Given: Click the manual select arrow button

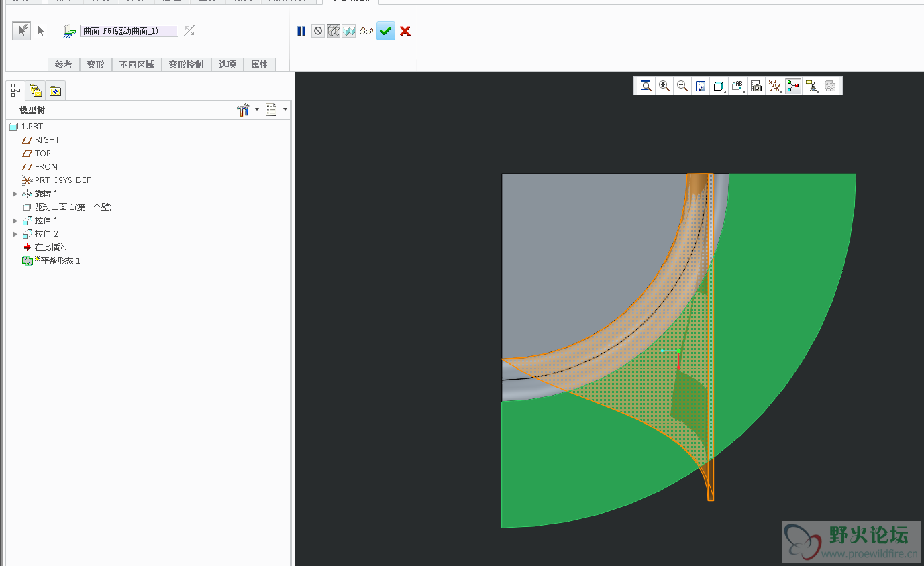Looking at the screenshot, I should (x=40, y=31).
